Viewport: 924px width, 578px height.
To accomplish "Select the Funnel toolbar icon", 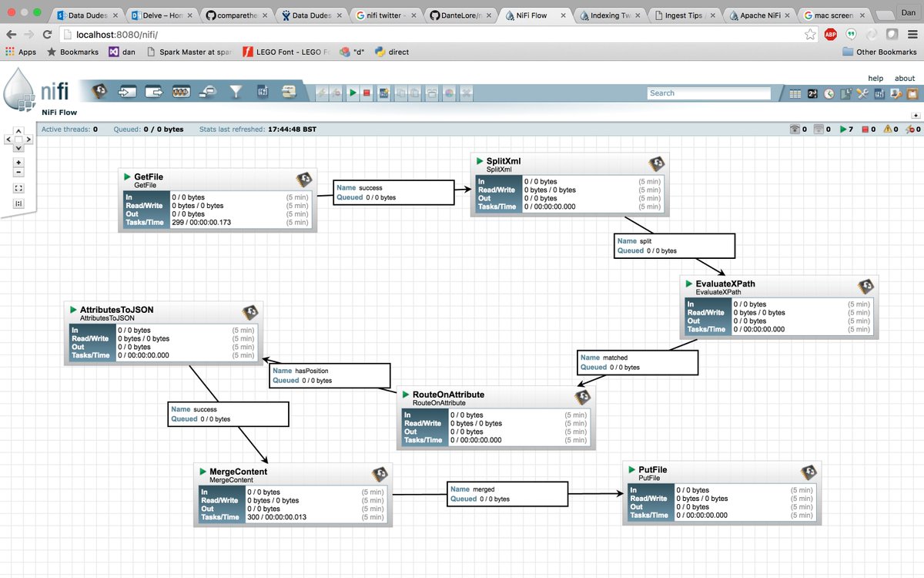I will (236, 92).
